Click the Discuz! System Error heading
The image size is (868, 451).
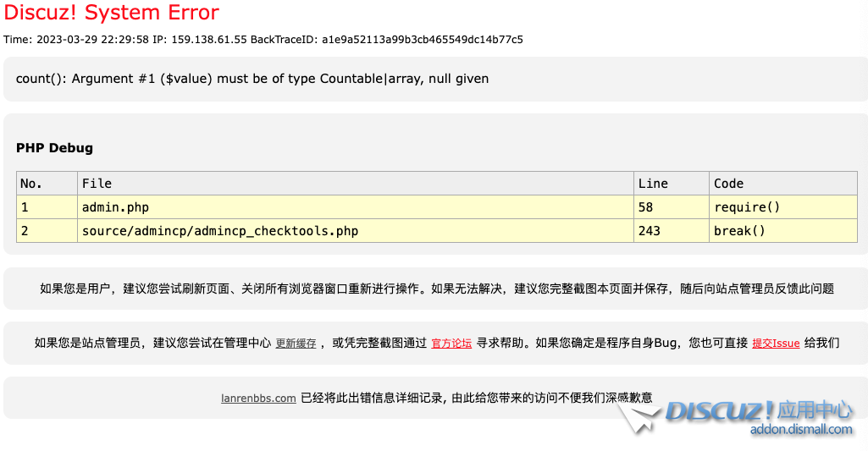111,13
